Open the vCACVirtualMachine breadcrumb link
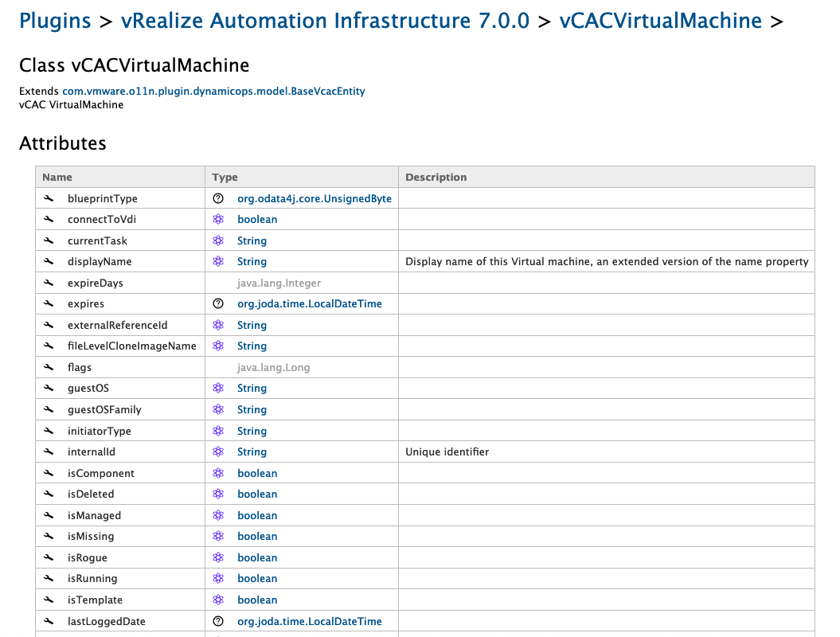The height and width of the screenshot is (637, 840). tap(661, 21)
